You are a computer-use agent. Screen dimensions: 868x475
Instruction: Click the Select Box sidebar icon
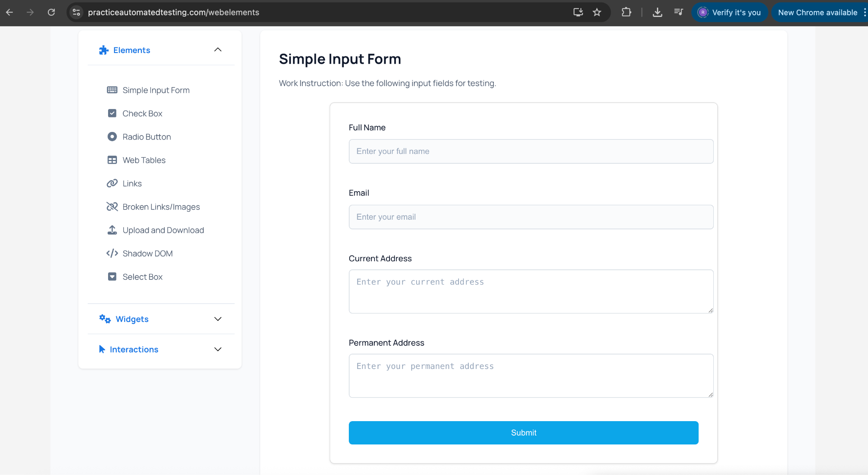click(x=112, y=277)
